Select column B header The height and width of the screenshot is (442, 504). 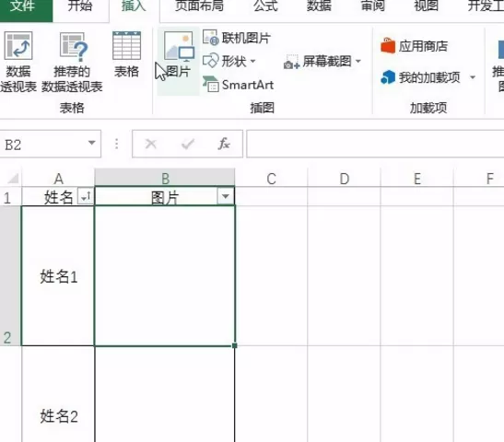165,179
